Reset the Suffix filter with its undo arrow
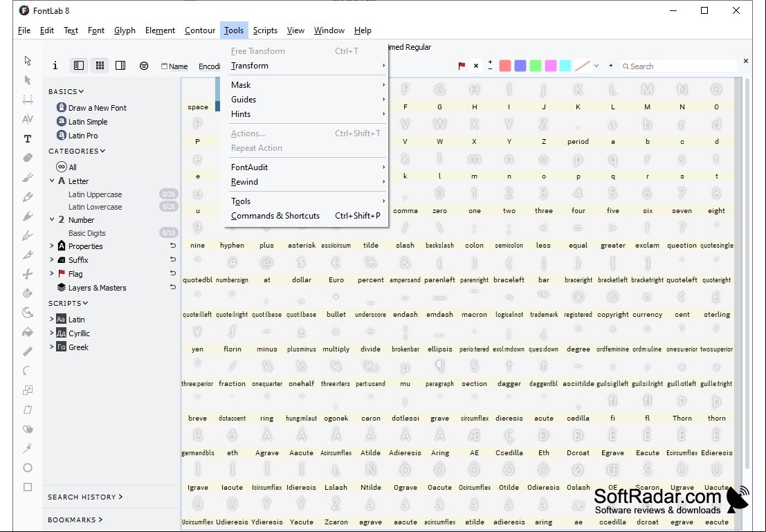 (173, 259)
